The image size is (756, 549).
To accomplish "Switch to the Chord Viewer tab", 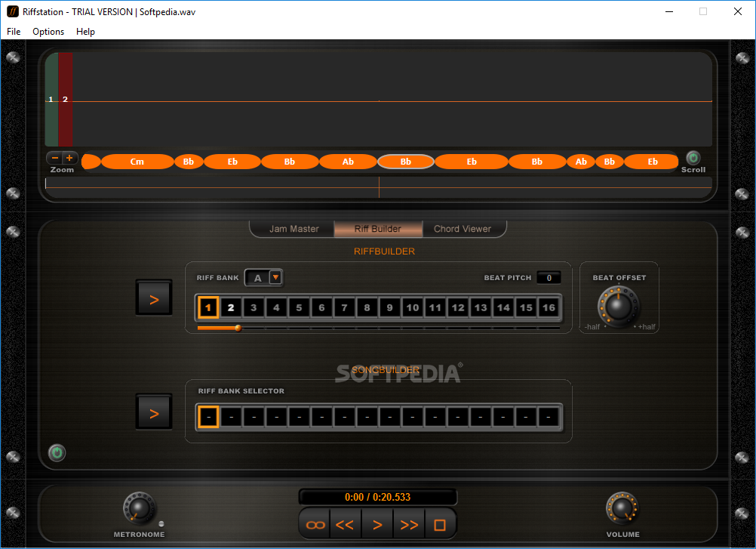I will click(x=463, y=229).
